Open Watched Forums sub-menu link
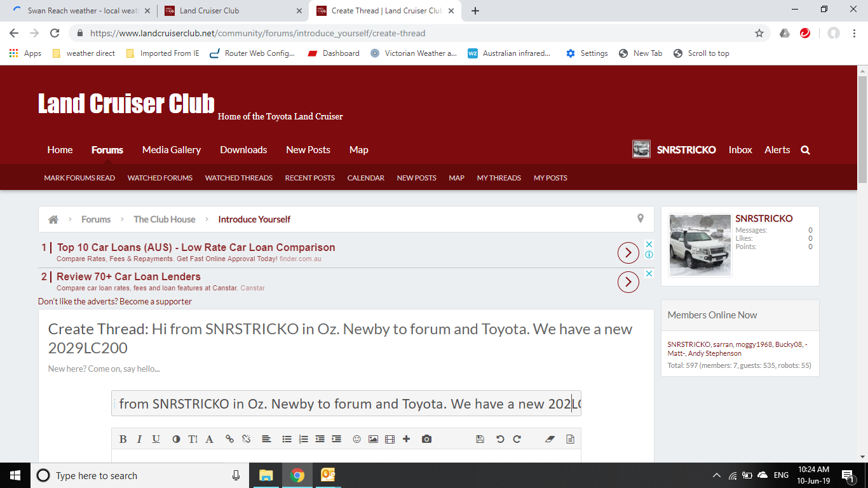 point(160,178)
